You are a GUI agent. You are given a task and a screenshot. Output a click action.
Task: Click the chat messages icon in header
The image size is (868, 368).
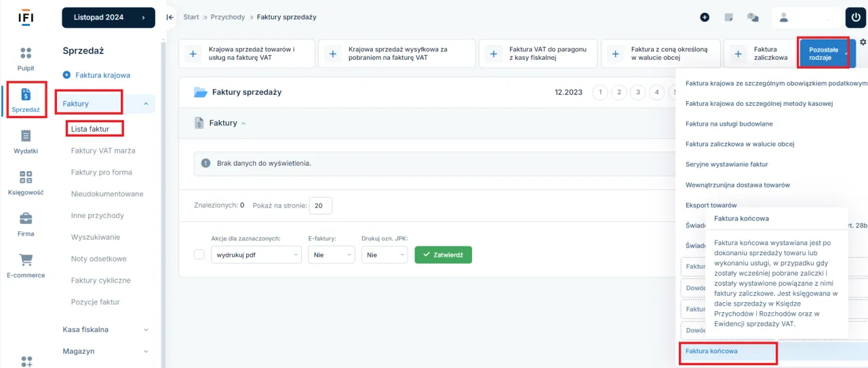point(753,18)
